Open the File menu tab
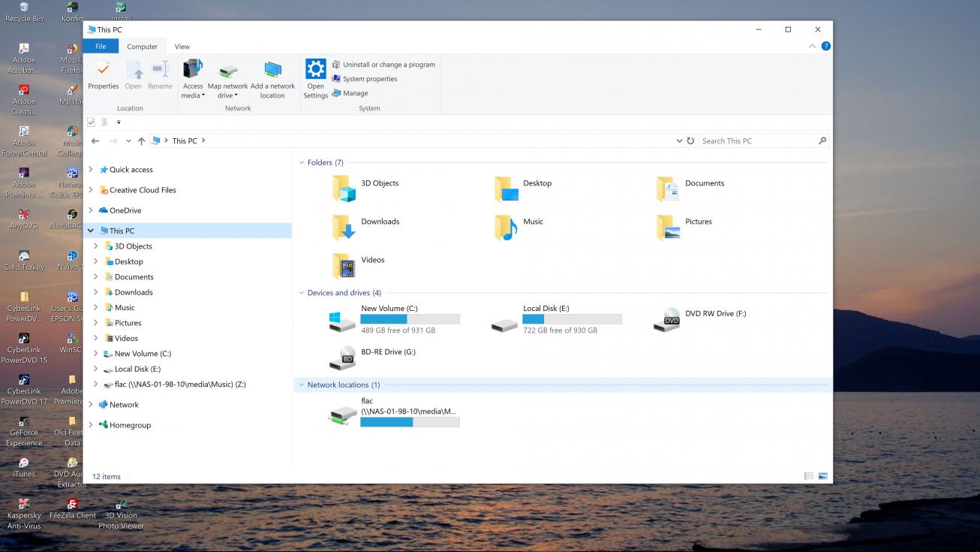 click(x=101, y=47)
